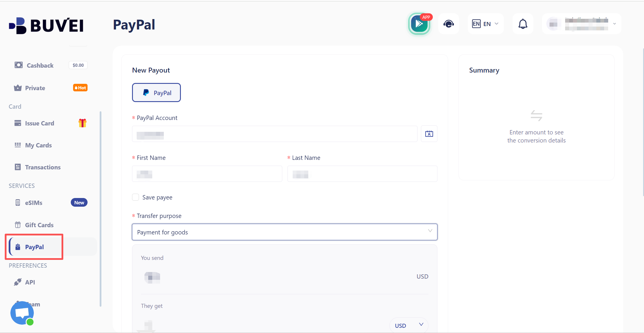
Task: Click the sidebar vertical scrollbar
Action: (100, 209)
